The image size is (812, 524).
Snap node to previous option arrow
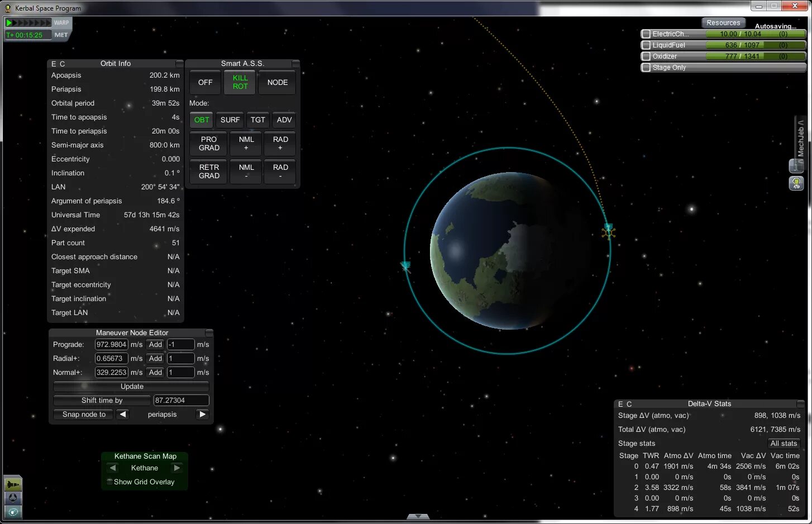123,414
